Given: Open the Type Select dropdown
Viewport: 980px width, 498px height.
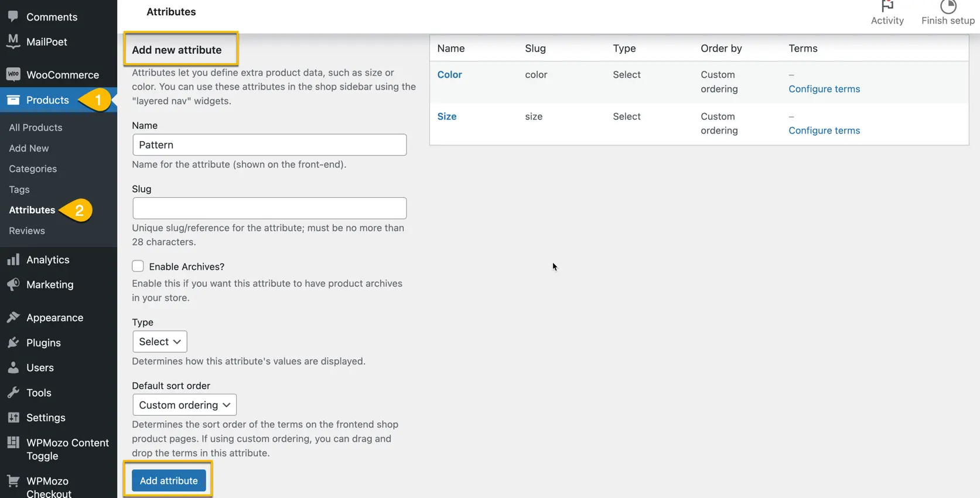Looking at the screenshot, I should click(159, 342).
